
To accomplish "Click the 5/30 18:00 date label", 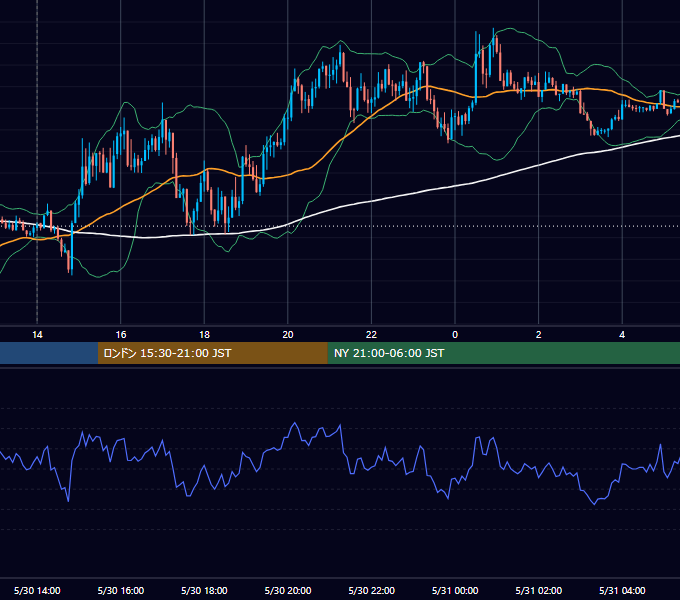I will [x=204, y=590].
